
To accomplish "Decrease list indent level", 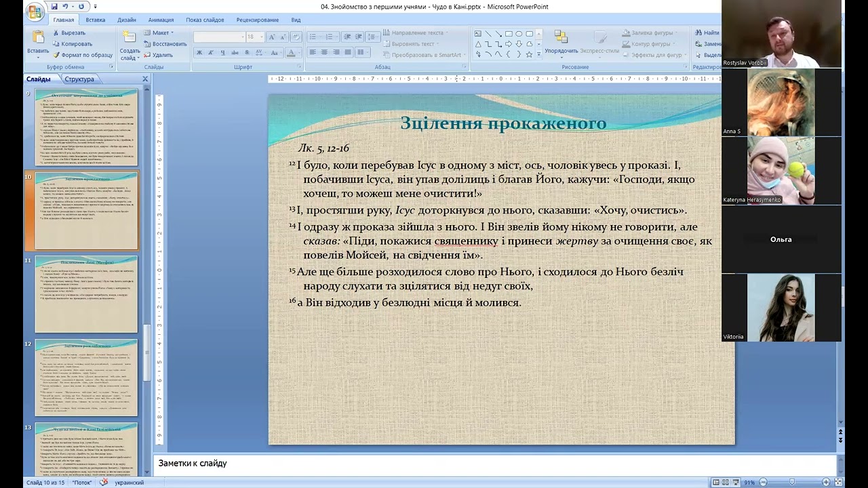I will [x=347, y=37].
